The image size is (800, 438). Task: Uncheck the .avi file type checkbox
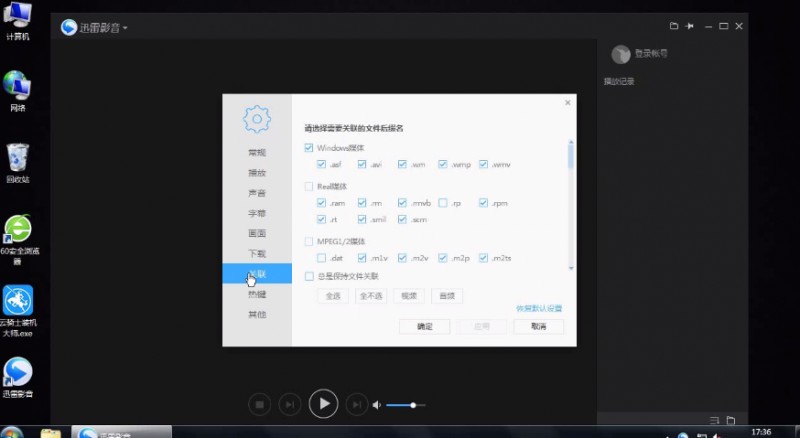pyautogui.click(x=362, y=164)
